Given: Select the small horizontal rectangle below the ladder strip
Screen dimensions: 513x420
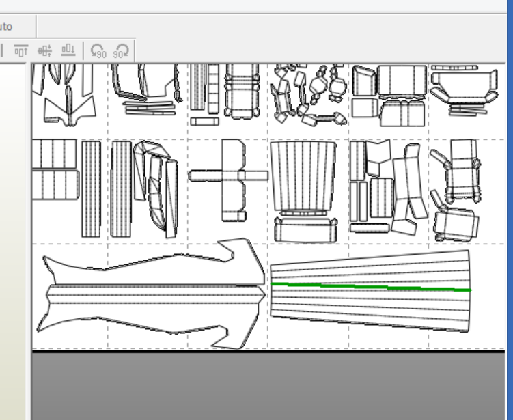Looking at the screenshot, I should [x=204, y=122].
